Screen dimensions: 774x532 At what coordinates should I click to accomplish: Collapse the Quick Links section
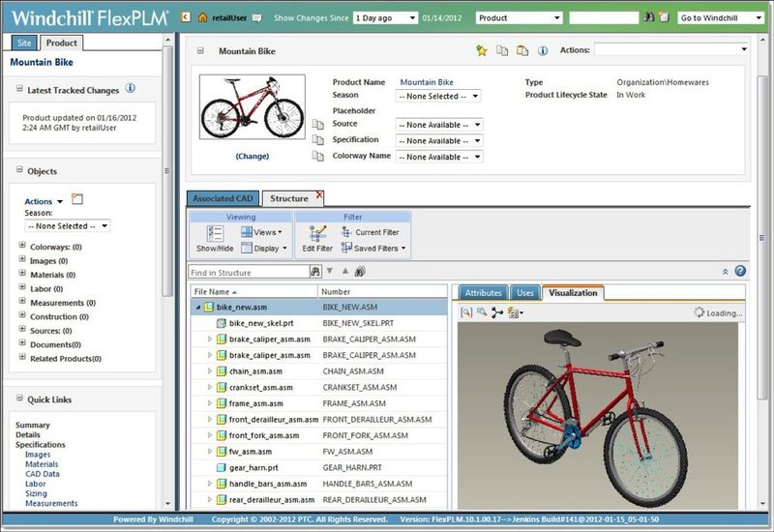pyautogui.click(x=19, y=398)
